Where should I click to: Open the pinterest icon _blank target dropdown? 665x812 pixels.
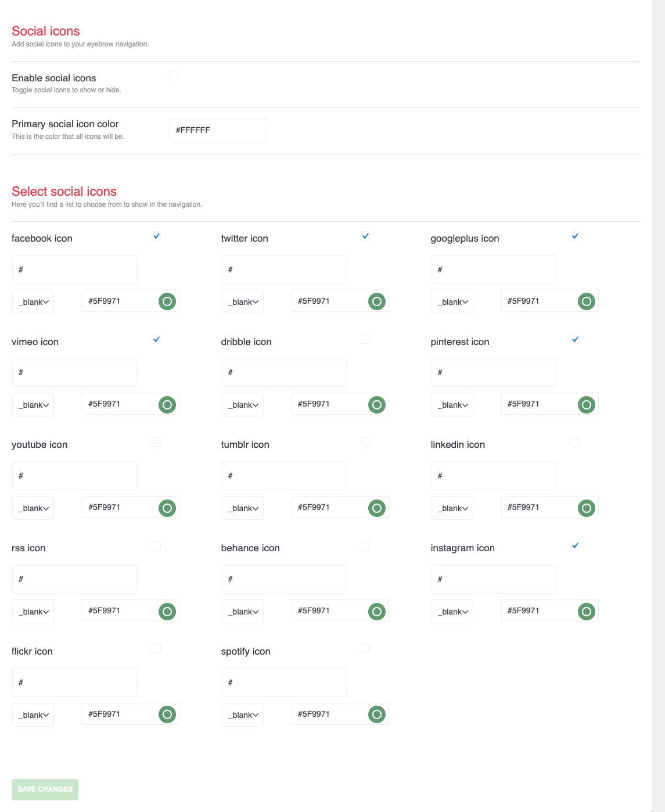tap(452, 405)
